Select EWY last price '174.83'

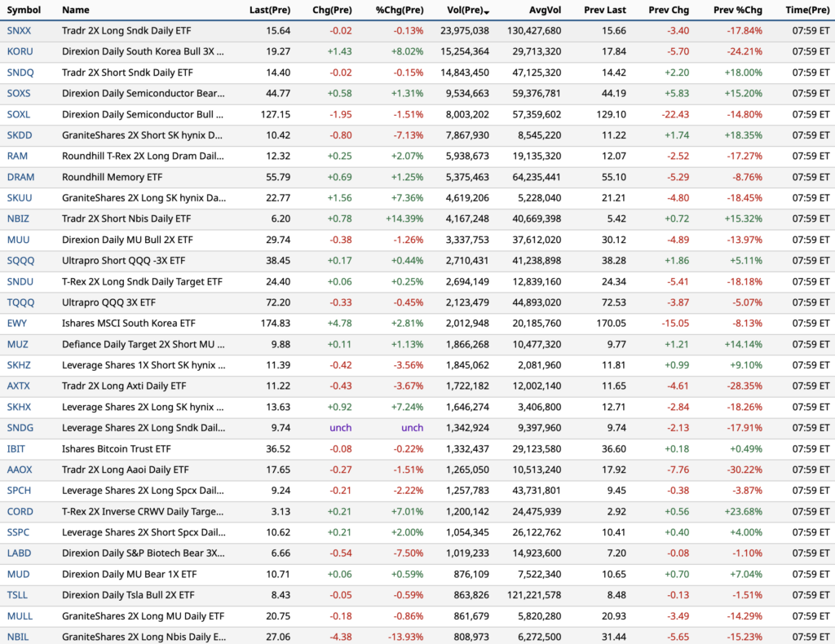pyautogui.click(x=276, y=323)
